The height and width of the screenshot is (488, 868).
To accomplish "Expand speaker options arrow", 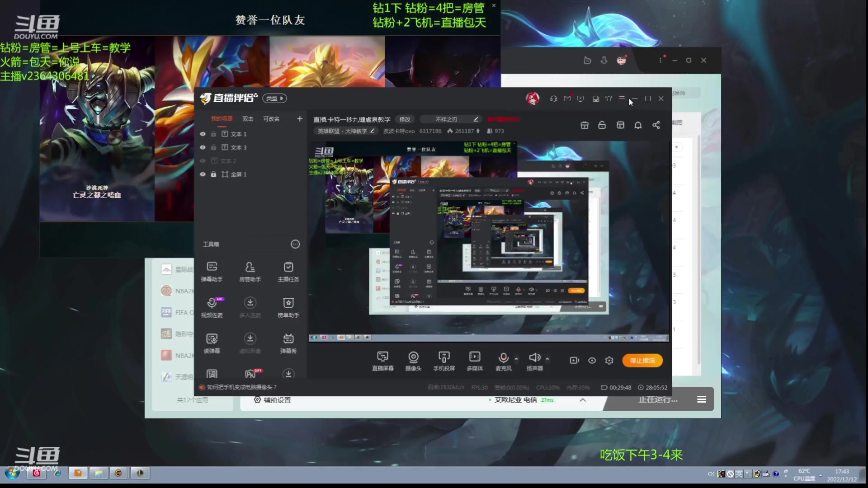I will point(547,359).
